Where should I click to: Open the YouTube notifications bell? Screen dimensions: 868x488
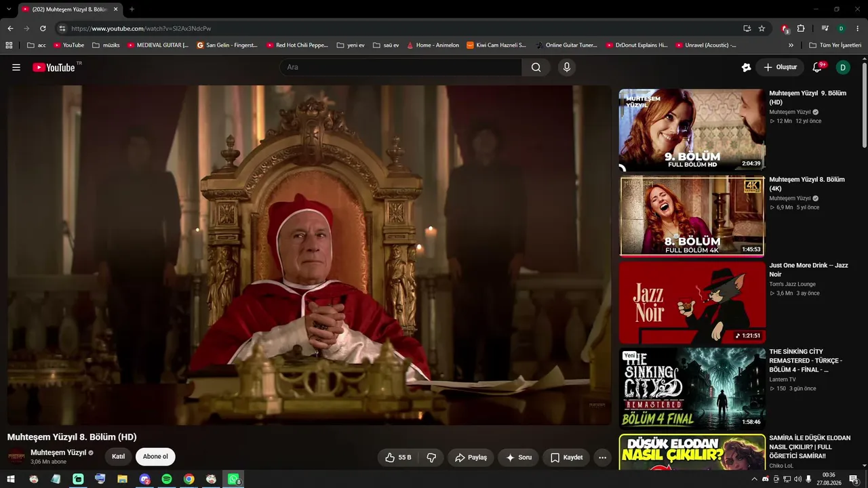click(818, 67)
